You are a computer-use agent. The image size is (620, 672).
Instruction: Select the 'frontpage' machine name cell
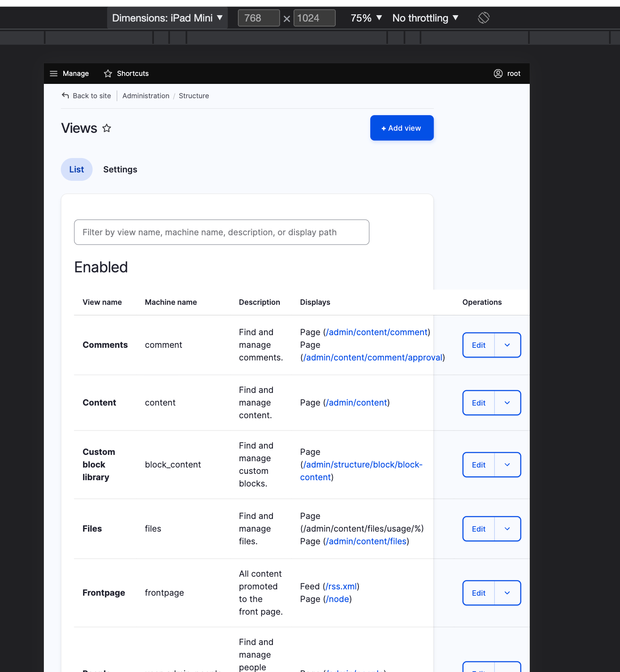click(x=164, y=593)
